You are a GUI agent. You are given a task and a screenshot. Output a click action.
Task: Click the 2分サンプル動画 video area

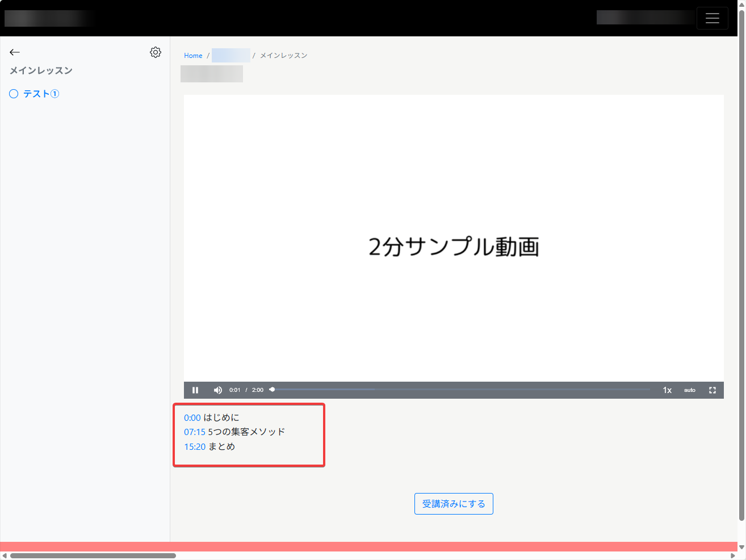pos(453,239)
